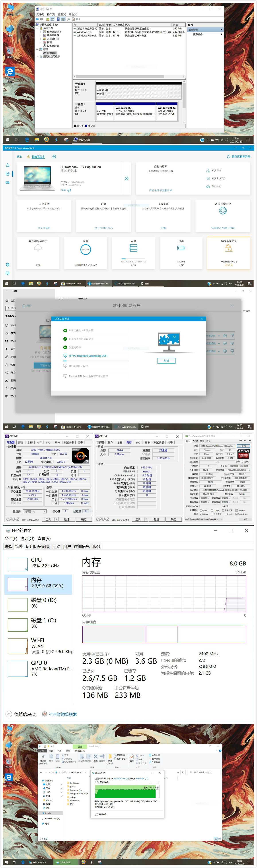The height and width of the screenshot is (868, 257).
Task: Switch to SPD tab in the CPU-Z 内存 window
Action: [x=138, y=442]
